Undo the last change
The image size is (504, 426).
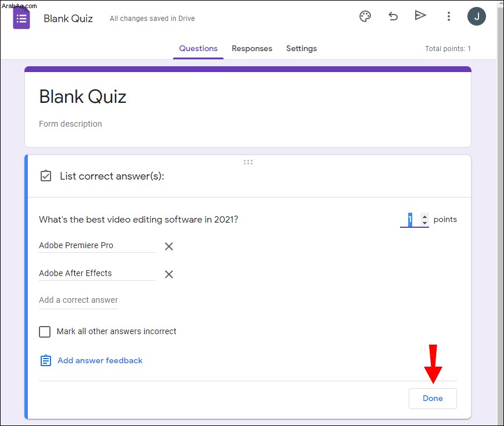tap(393, 16)
